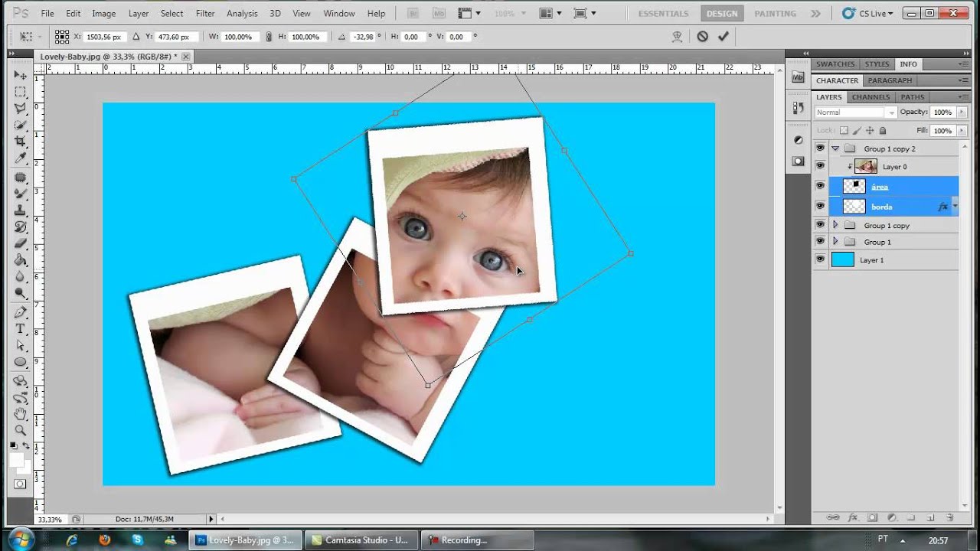
Task: Open Camtasia Studio from the taskbar
Action: pyautogui.click(x=361, y=540)
